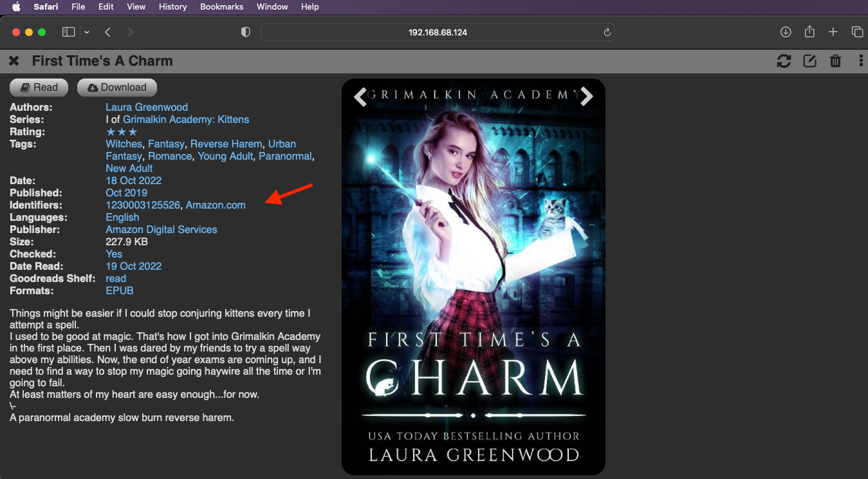The image size is (868, 479).
Task: Show next book using right cover arrow
Action: pos(587,97)
